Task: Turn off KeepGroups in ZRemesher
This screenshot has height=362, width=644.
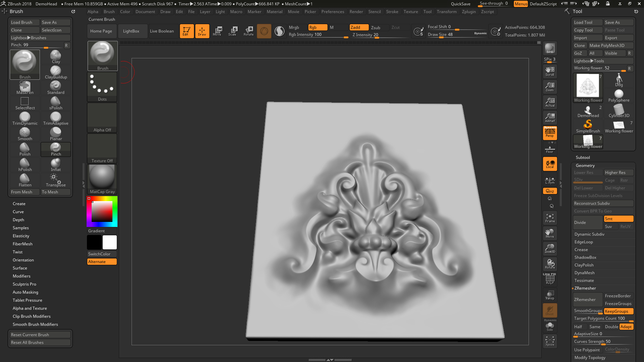Action: pos(618,311)
